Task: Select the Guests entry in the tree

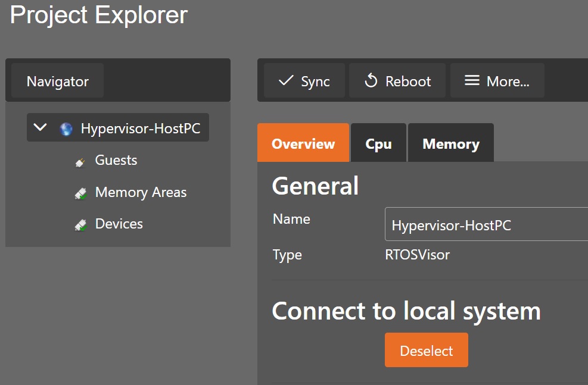Action: pos(116,160)
